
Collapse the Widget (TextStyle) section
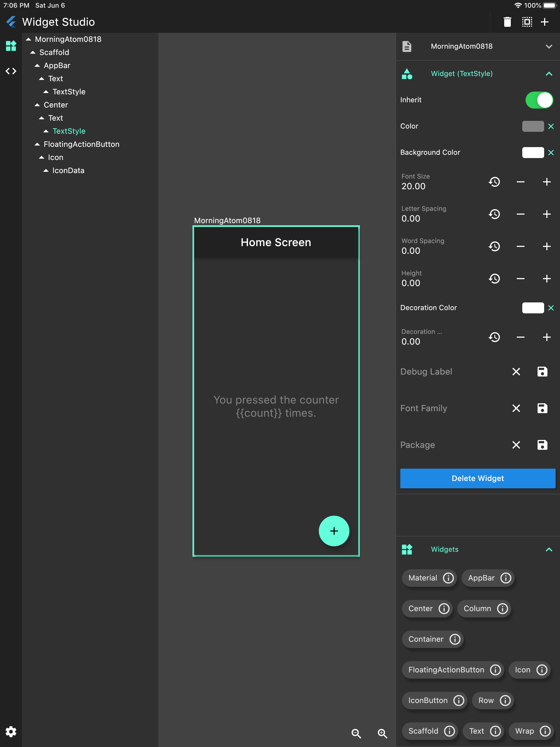pos(549,74)
